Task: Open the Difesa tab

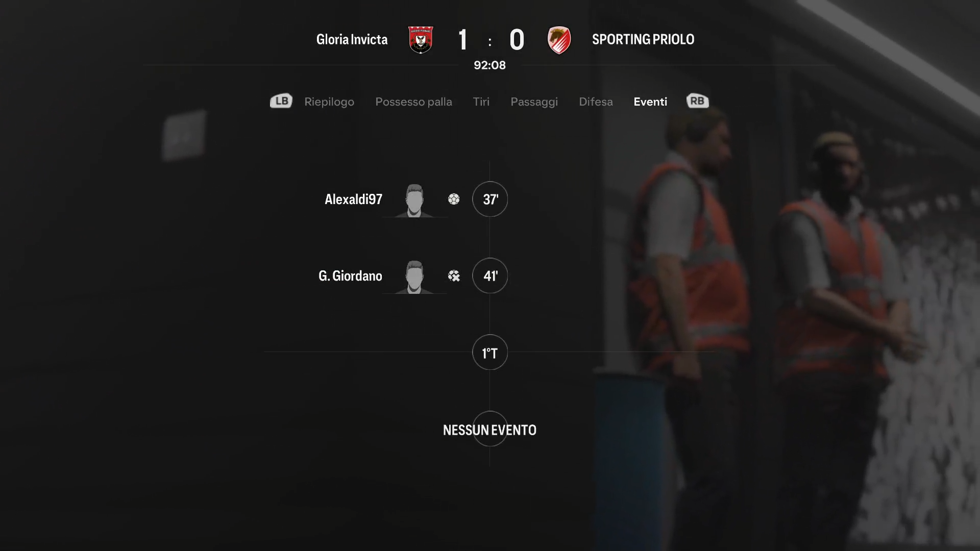Action: tap(596, 102)
